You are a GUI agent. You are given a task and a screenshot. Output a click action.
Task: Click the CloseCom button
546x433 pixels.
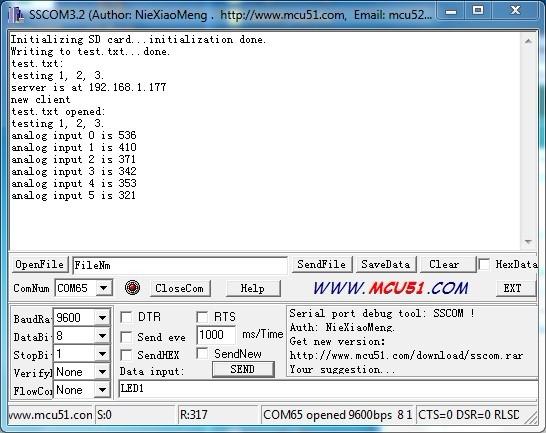tap(180, 288)
